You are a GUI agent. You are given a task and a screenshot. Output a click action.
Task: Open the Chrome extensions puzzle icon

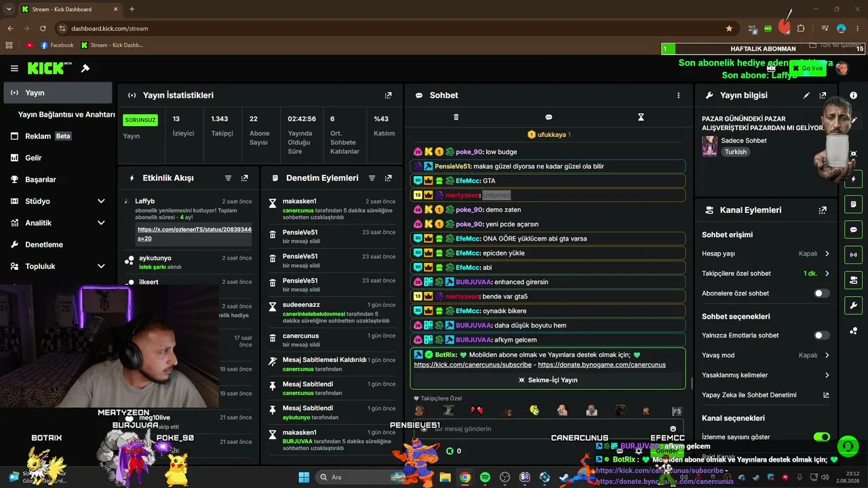pos(801,28)
